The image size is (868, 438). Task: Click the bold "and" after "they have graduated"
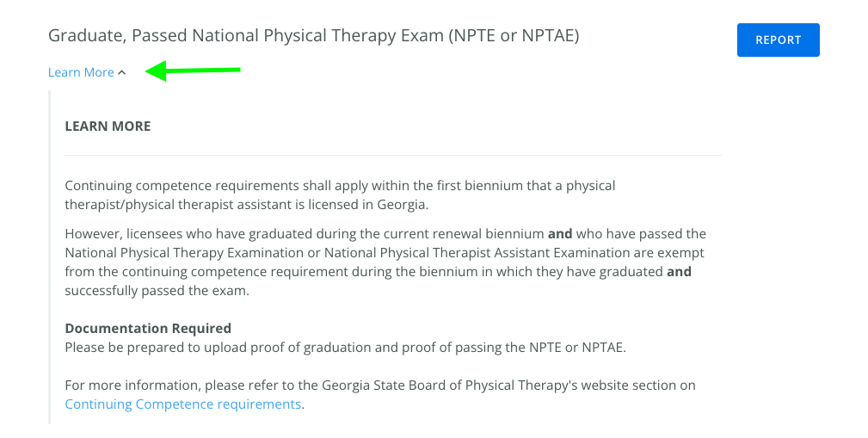tap(679, 272)
